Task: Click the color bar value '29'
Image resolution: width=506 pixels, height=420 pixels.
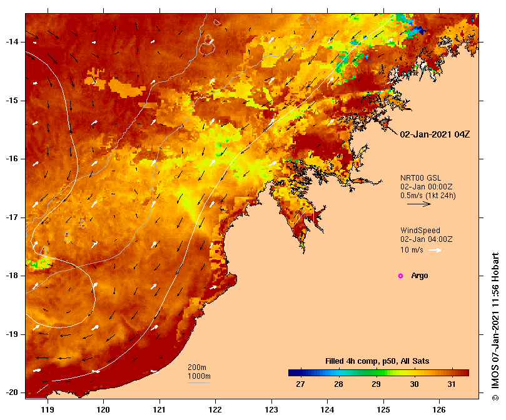Action: [376, 384]
